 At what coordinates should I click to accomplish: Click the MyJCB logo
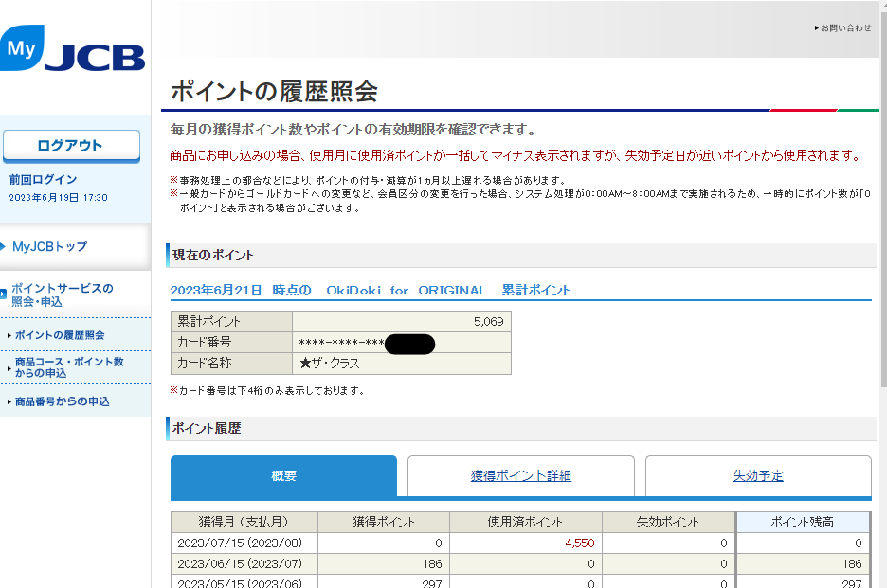pos(72,48)
